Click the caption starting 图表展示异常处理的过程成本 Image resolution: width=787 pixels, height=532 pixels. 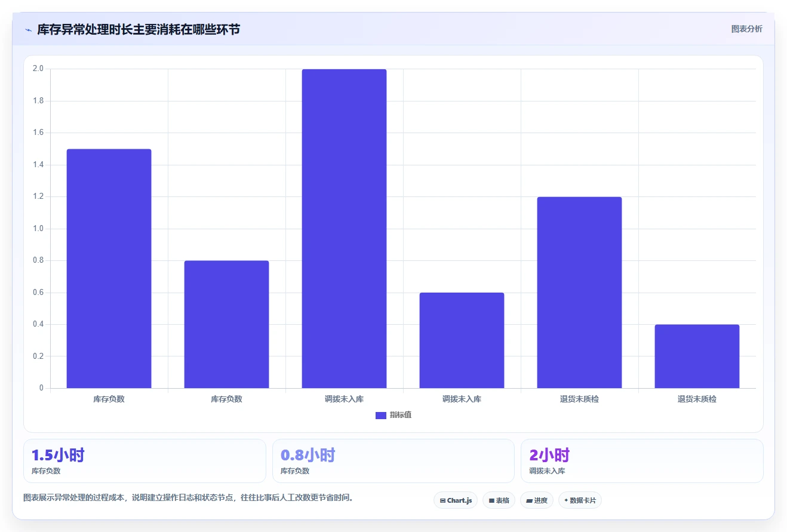tap(188, 497)
